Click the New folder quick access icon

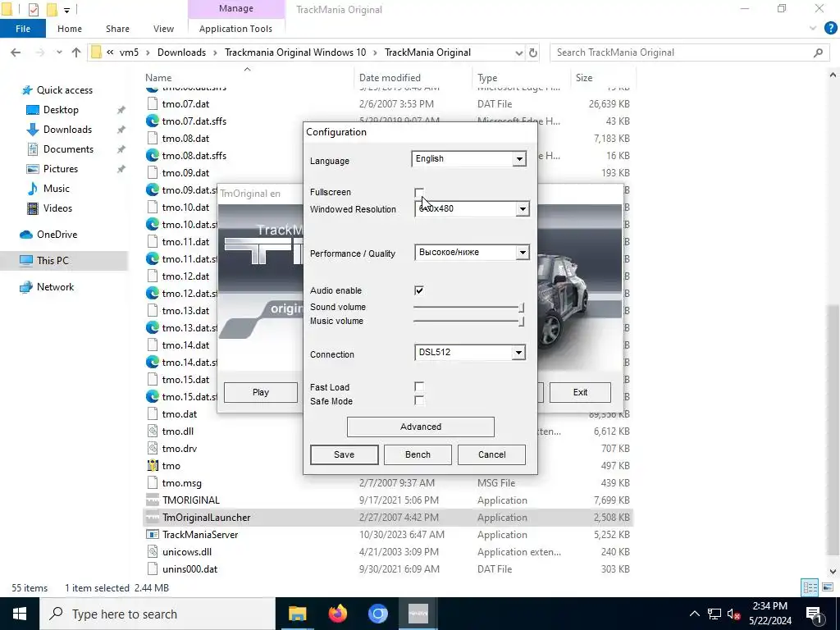coord(52,9)
